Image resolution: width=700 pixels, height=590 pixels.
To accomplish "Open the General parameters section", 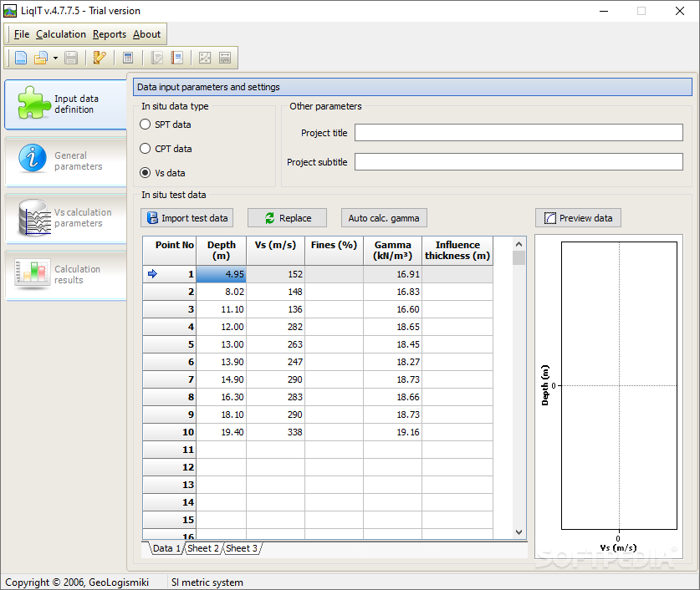I will click(x=65, y=161).
